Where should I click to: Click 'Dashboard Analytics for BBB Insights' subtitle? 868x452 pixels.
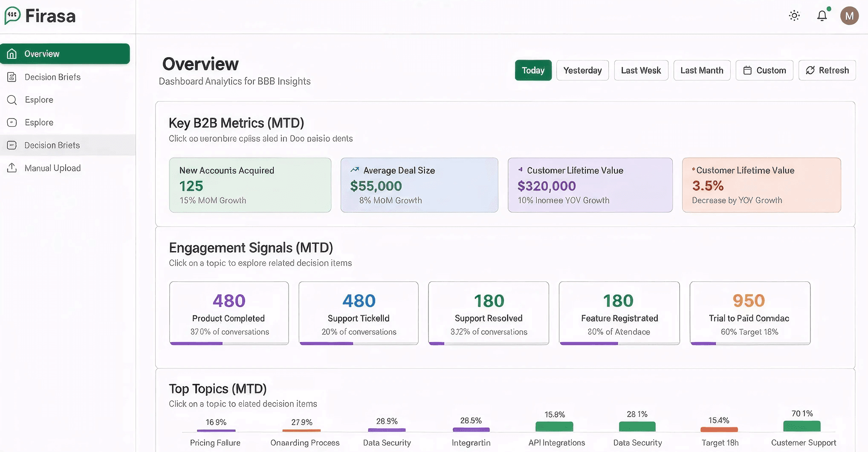[x=234, y=81]
